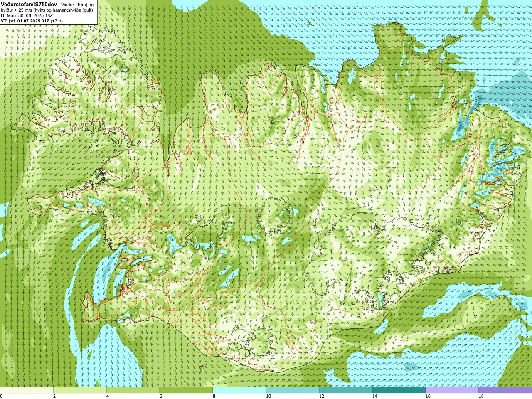This screenshot has height=399, width=532.
Task: Click the 'IT: Mán. 30. 06. 2025 18Z' line
Action: 27,15
